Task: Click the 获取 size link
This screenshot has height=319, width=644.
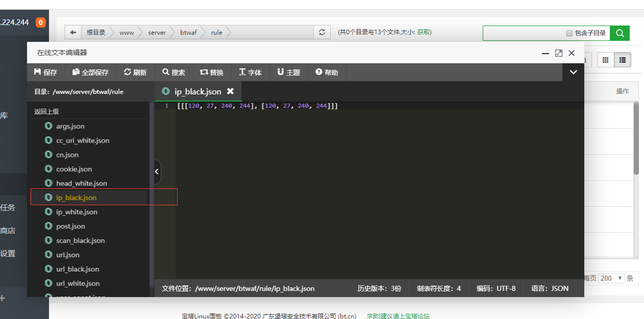Action: tap(424, 32)
